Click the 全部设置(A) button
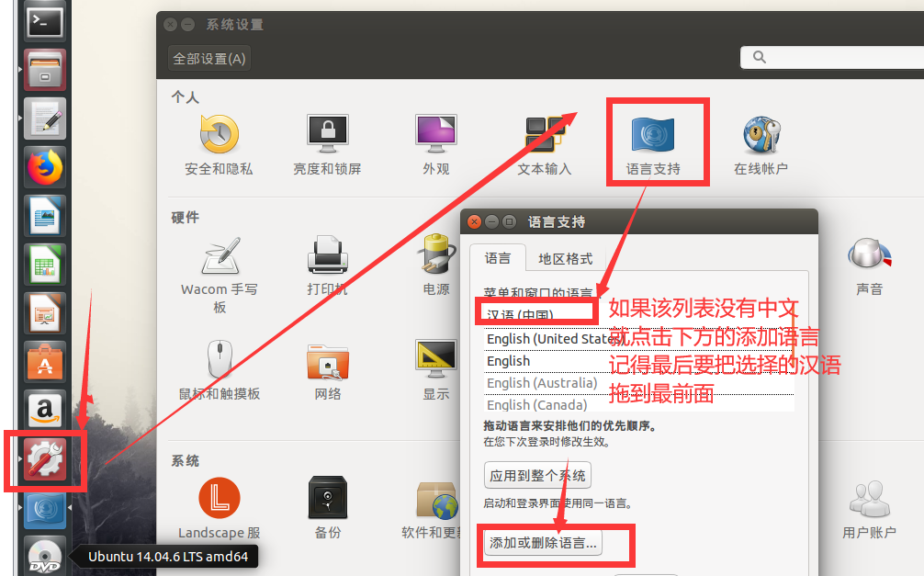 click(209, 59)
